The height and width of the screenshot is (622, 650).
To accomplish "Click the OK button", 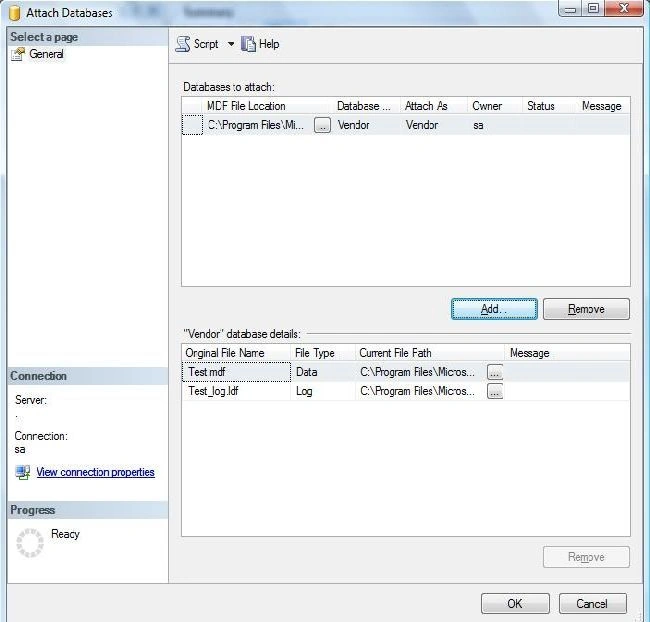I will click(515, 604).
